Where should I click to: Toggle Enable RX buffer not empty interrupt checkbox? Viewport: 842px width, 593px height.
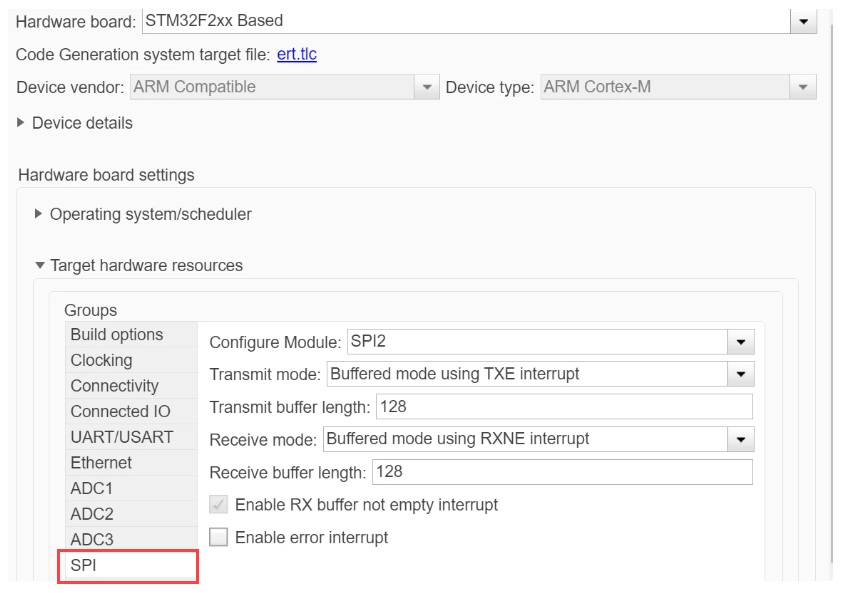tap(219, 505)
